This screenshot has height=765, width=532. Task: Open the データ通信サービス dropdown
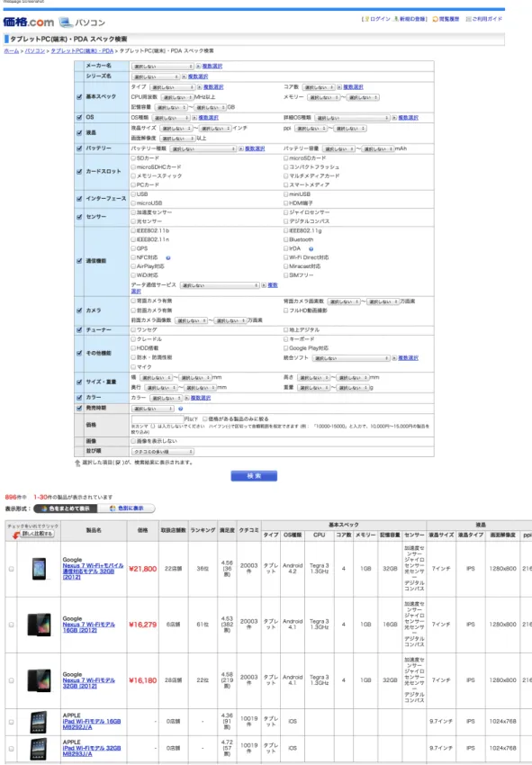[x=220, y=285]
